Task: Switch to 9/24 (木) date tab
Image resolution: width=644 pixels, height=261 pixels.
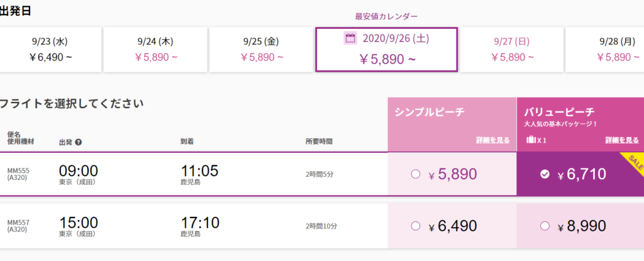Action: tap(155, 49)
